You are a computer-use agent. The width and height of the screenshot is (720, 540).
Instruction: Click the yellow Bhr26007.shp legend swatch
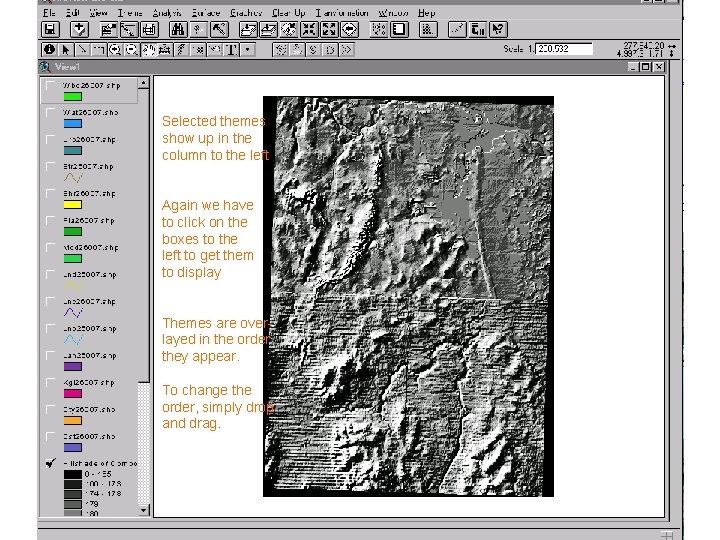[72, 205]
